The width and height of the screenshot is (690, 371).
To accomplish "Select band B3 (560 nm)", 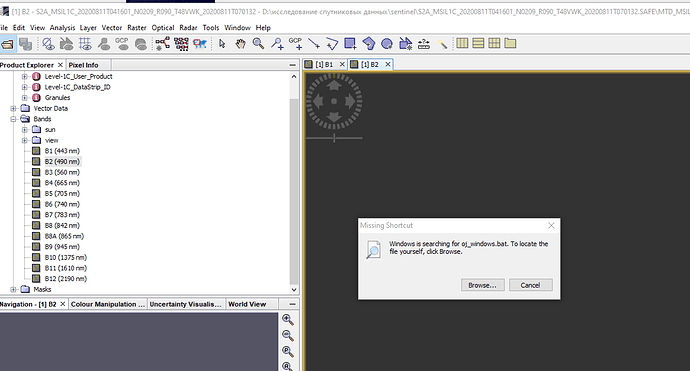I will point(62,173).
